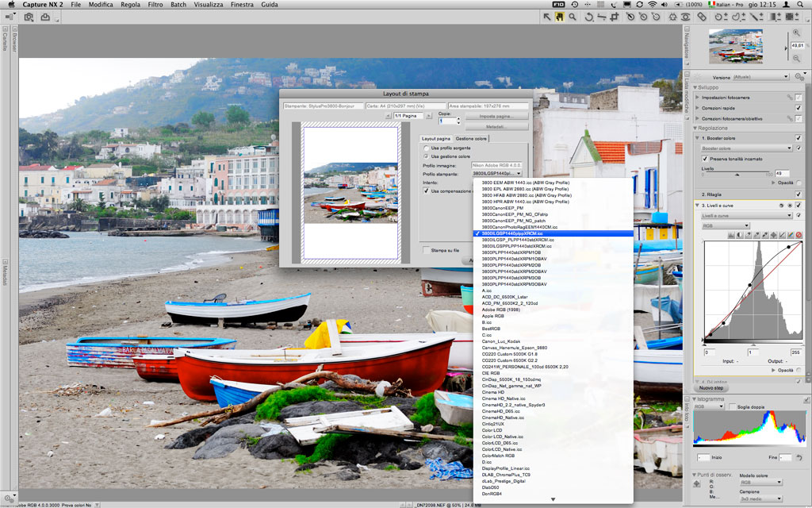Click the Copie number field
Viewport: 812px width, 508px height.
447,121
